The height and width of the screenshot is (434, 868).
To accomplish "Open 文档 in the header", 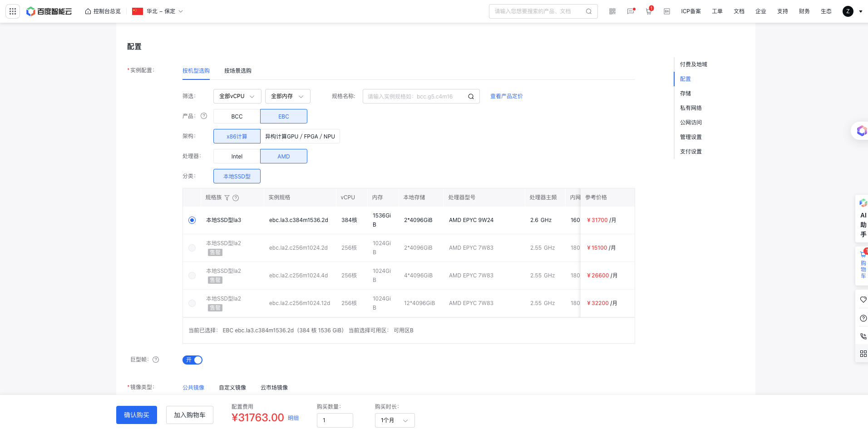I will pyautogui.click(x=739, y=11).
